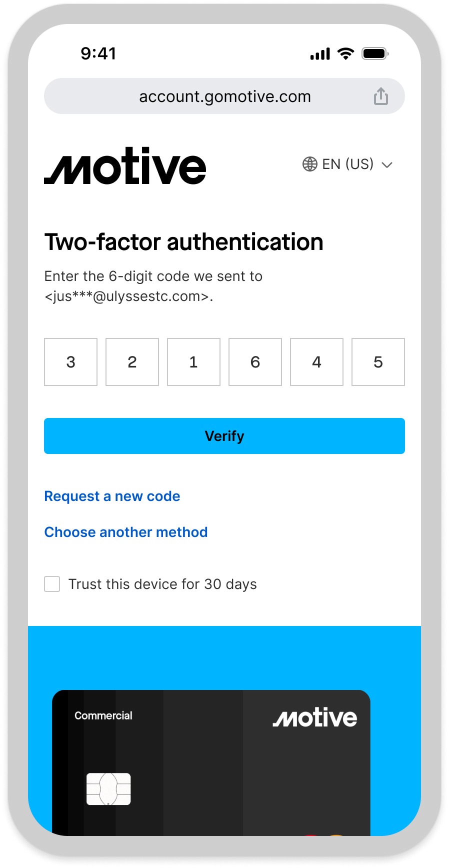This screenshot has width=449, height=868.
Task: Tap the cellular signal bars icon
Action: [x=320, y=54]
